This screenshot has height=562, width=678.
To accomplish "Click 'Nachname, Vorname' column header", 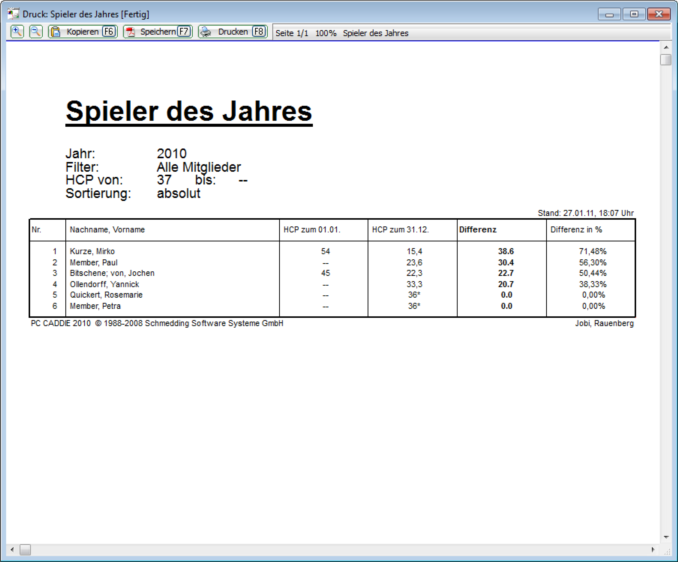I will coord(107,230).
